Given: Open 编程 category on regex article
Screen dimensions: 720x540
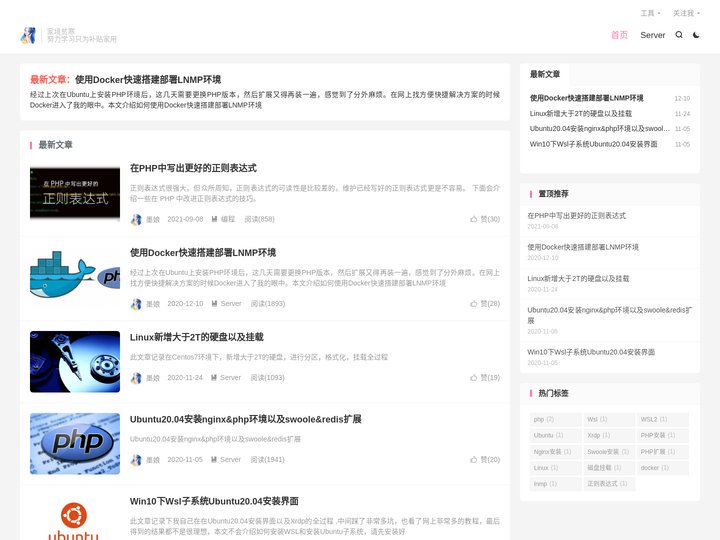Looking at the screenshot, I should pyautogui.click(x=224, y=219).
